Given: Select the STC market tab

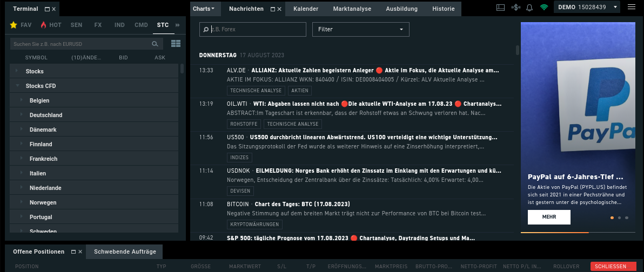Looking at the screenshot, I should tap(163, 25).
